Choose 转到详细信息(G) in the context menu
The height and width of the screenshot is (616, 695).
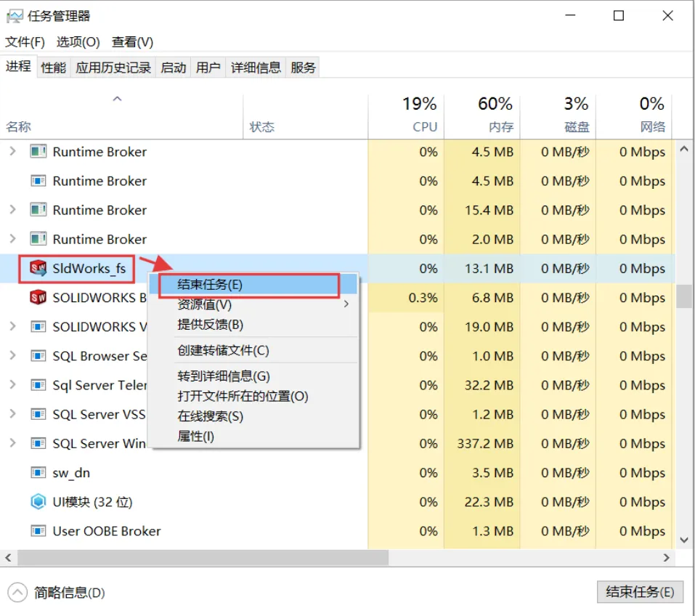[253, 376]
